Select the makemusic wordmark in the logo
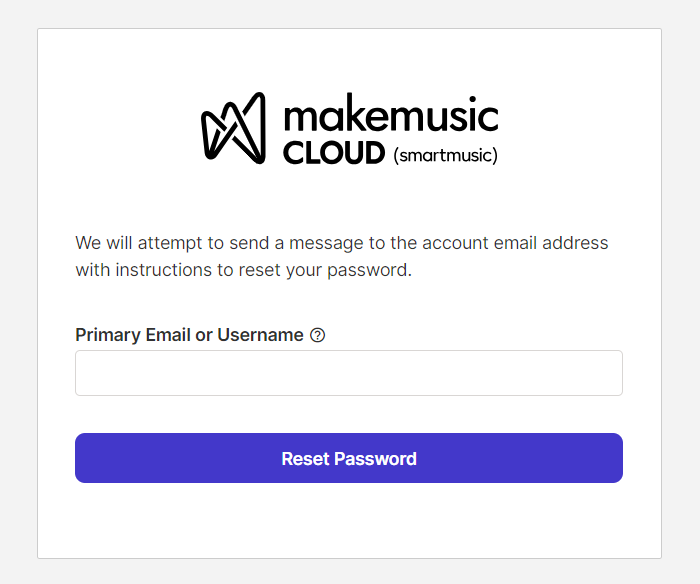 pos(391,114)
